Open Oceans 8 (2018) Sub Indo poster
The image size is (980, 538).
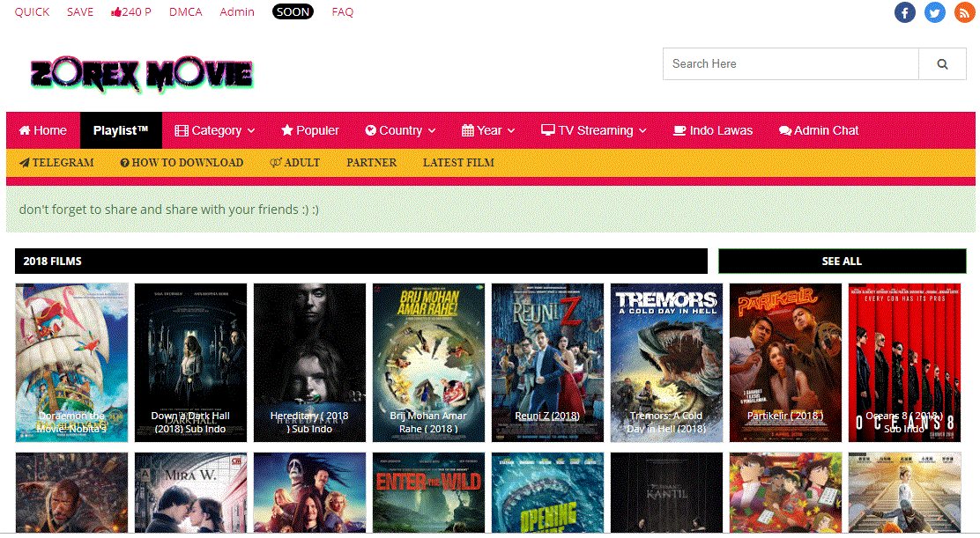[904, 363]
